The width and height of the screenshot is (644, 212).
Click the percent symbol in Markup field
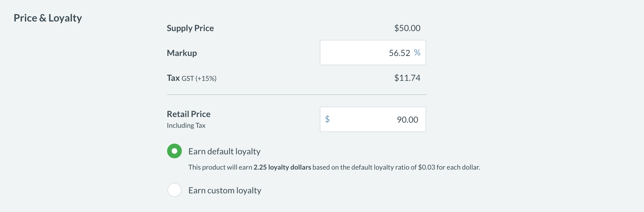(x=417, y=53)
